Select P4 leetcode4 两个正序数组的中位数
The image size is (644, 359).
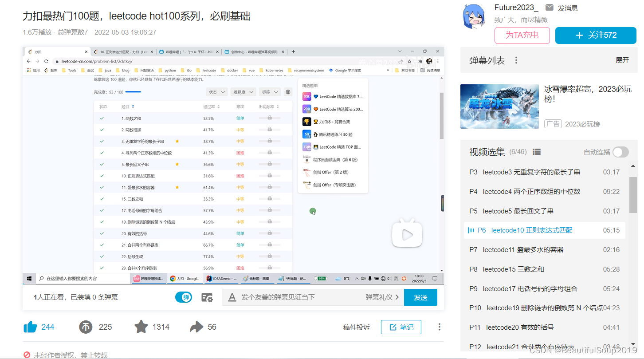click(545, 192)
